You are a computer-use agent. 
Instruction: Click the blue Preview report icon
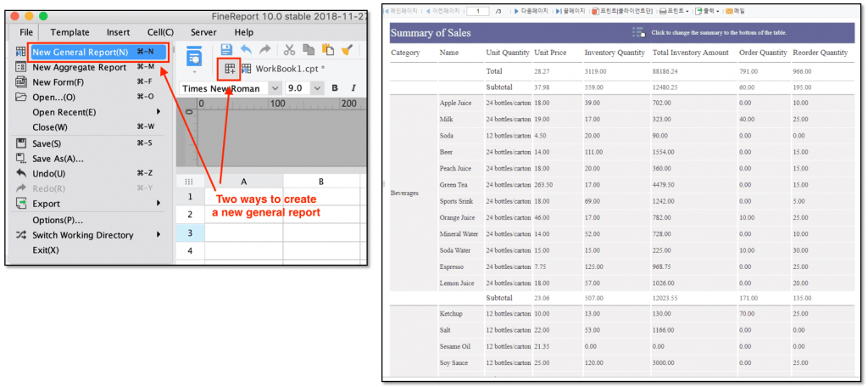pyautogui.click(x=194, y=56)
